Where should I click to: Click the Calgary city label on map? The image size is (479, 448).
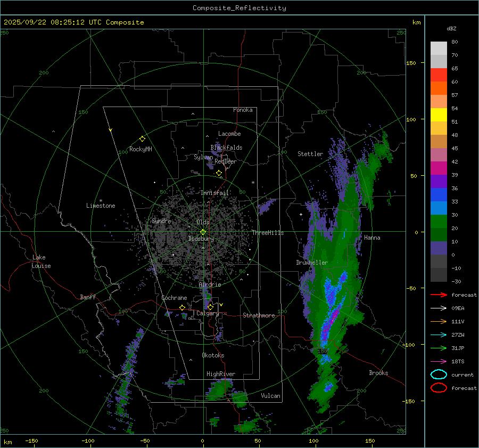coord(207,314)
